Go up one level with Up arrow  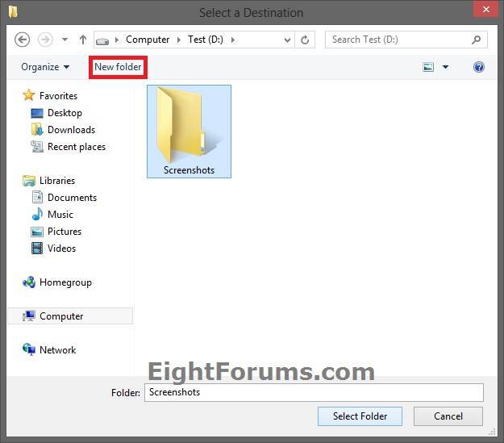click(83, 40)
